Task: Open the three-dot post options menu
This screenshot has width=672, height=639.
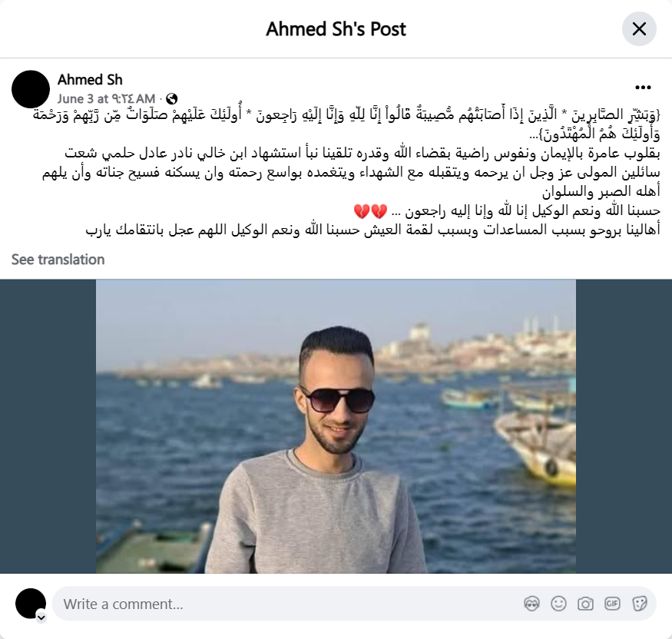Action: [x=643, y=88]
